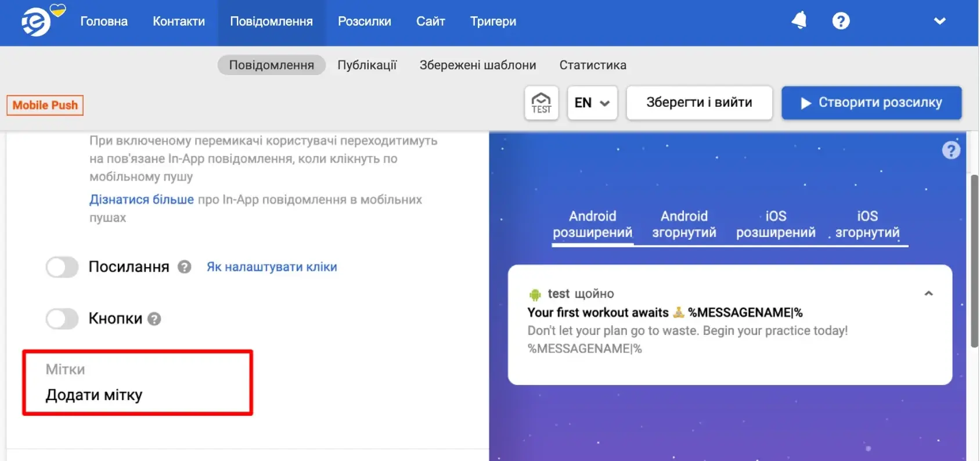Select the Повідомлення sub-tab pill
The height and width of the screenshot is (461, 980).
point(272,65)
